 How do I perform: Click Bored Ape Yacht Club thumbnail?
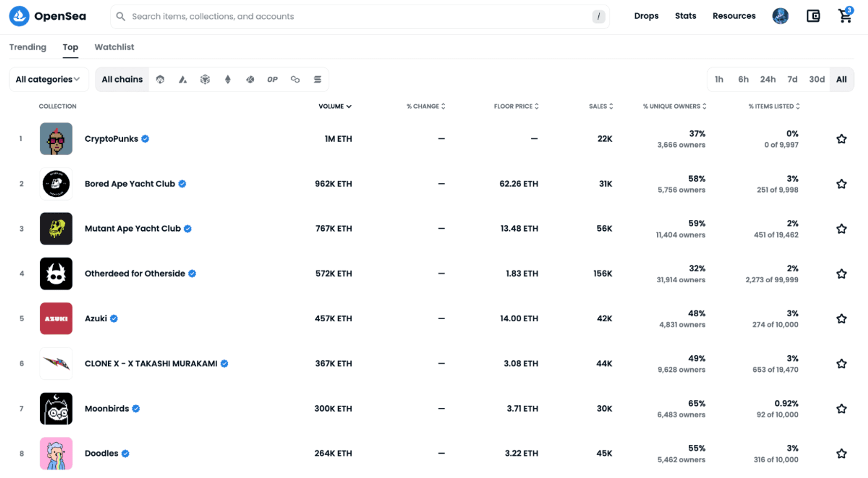pos(56,184)
